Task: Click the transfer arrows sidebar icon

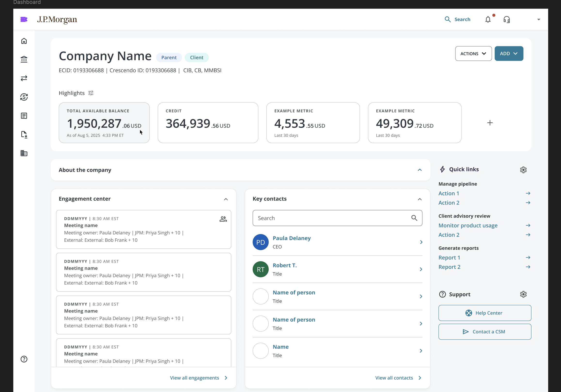Action: pyautogui.click(x=24, y=78)
